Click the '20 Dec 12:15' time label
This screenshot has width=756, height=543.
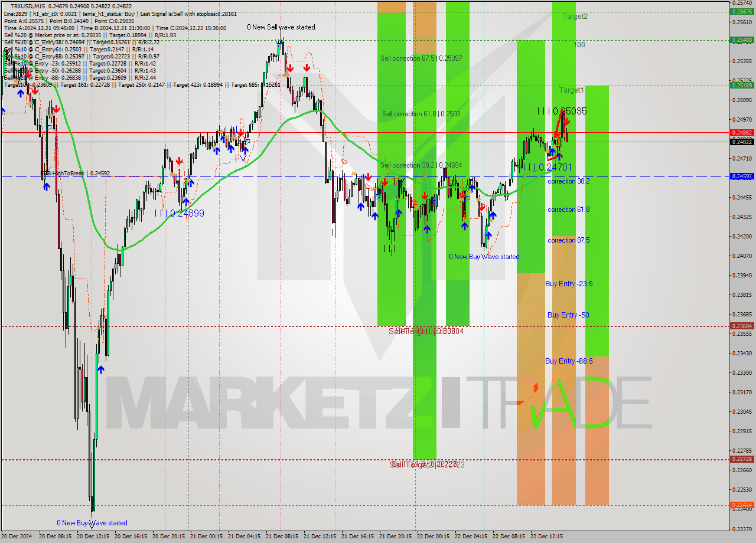(x=93, y=537)
